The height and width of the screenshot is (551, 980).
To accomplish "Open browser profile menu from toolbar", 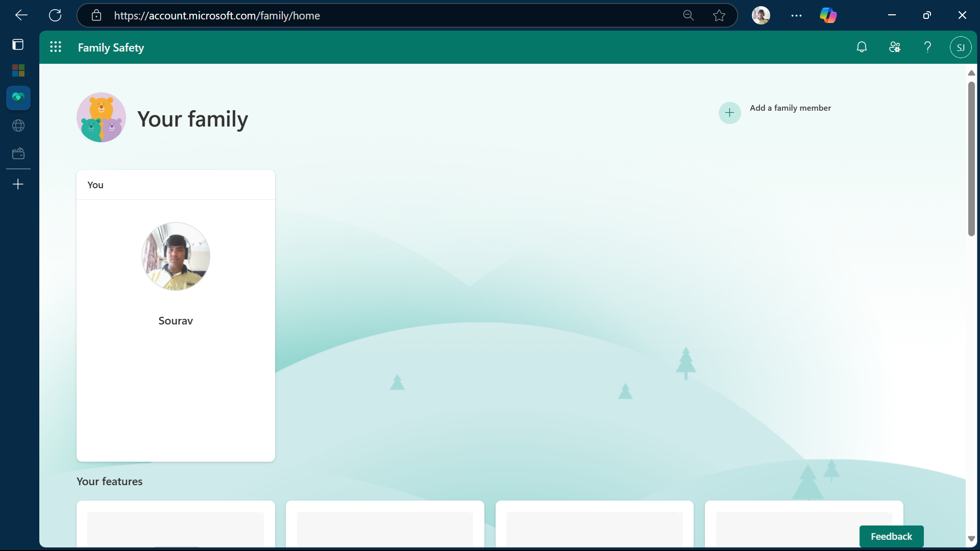I will 761,15.
